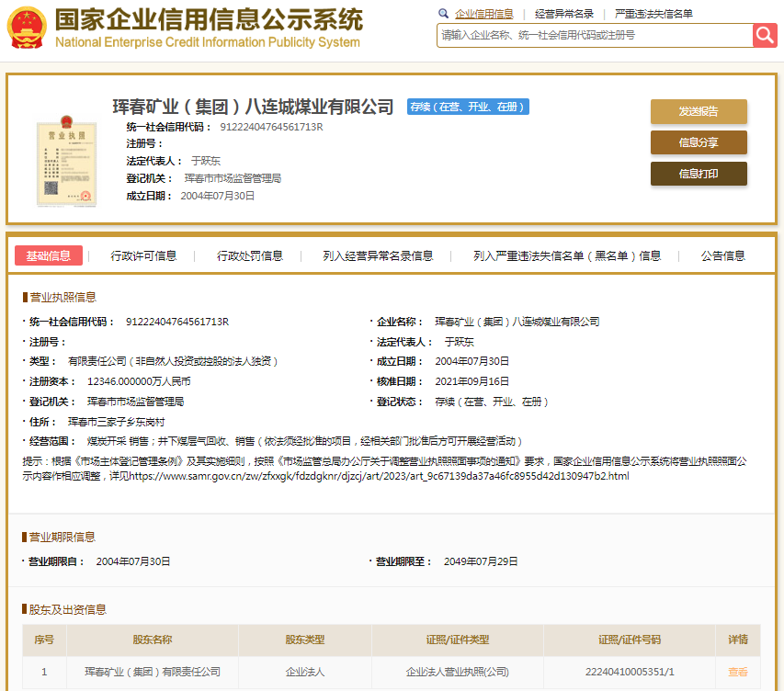Viewport: 784px width, 691px height.
Task: View details link 查看 for shareholder row
Action: pyautogui.click(x=738, y=672)
